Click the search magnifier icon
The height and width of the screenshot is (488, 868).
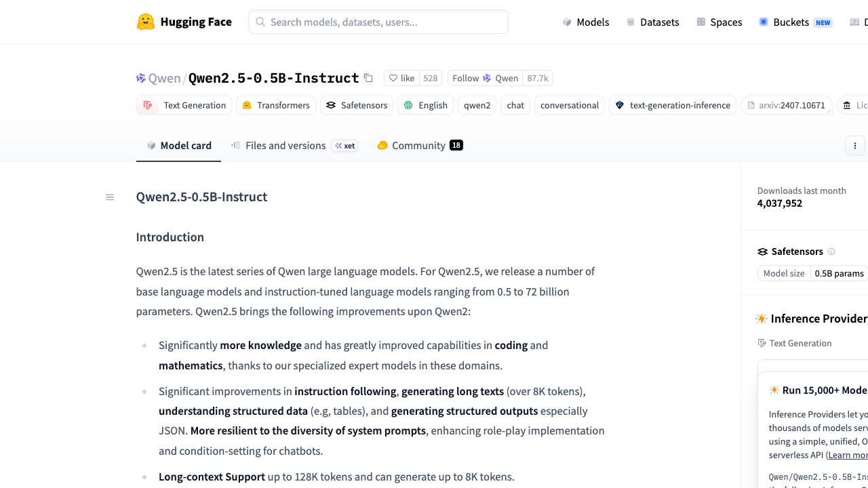pos(260,22)
